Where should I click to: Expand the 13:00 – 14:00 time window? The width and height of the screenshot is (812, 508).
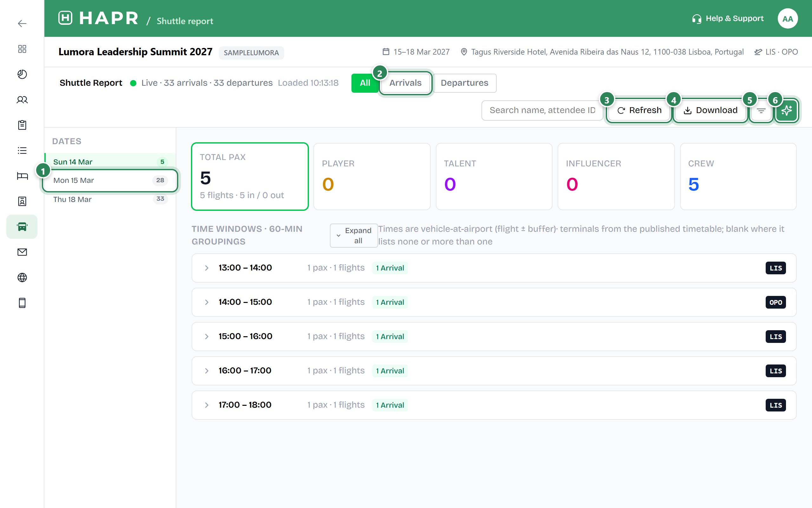[494, 268]
